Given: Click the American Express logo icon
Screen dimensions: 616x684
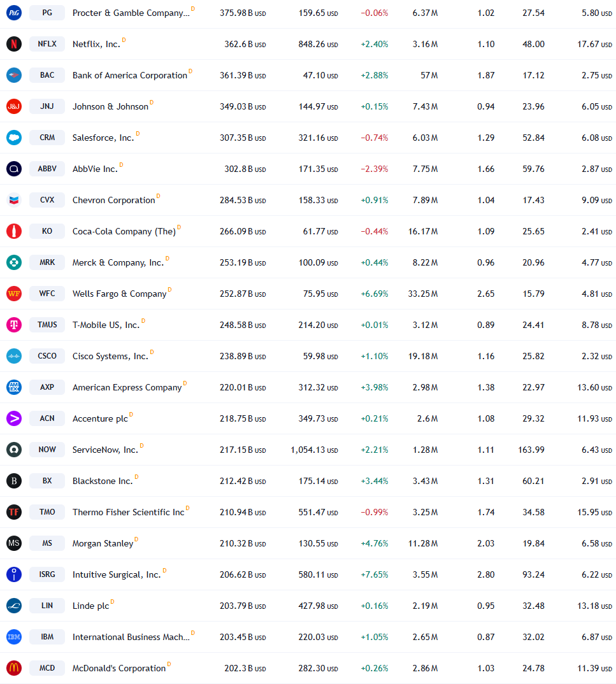Looking at the screenshot, I should tap(14, 387).
